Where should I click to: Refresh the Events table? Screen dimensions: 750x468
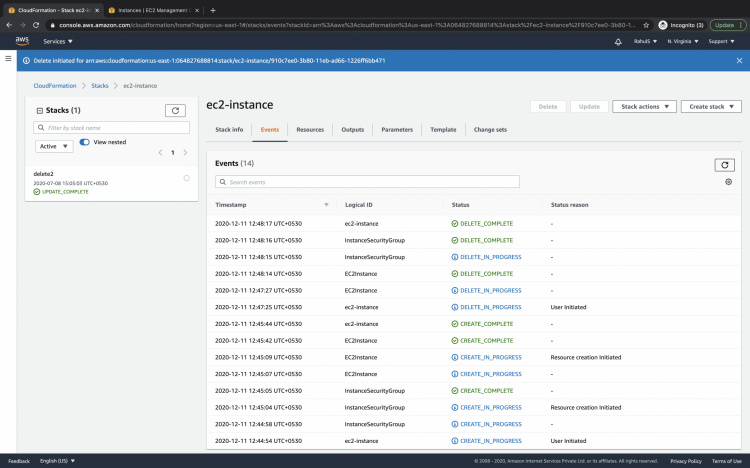click(x=725, y=164)
